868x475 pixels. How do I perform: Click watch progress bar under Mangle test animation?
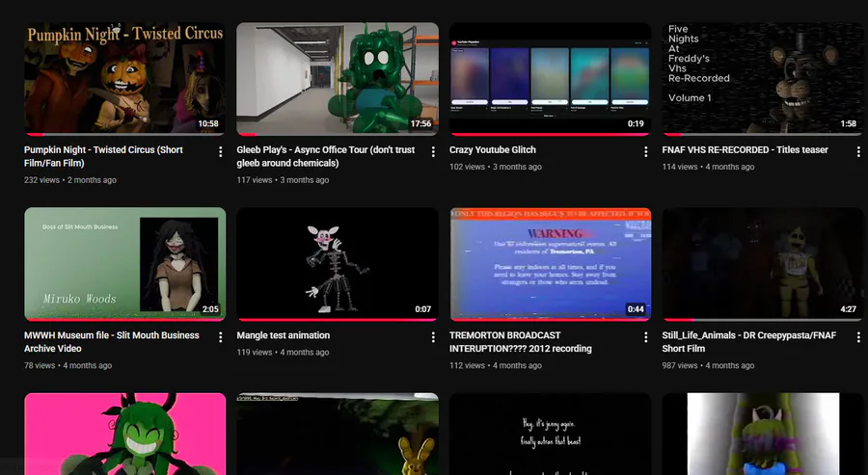pyautogui.click(x=338, y=320)
